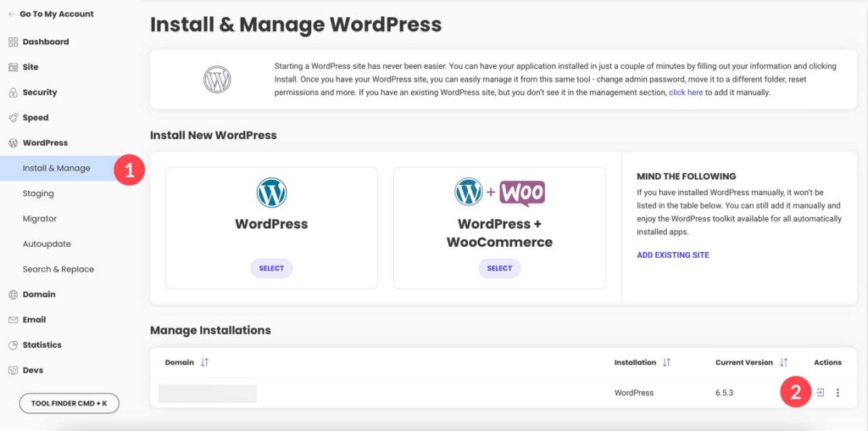Collapse the WordPress sidebar section
Screen dimensions: 868x431
pyautogui.click(x=45, y=143)
